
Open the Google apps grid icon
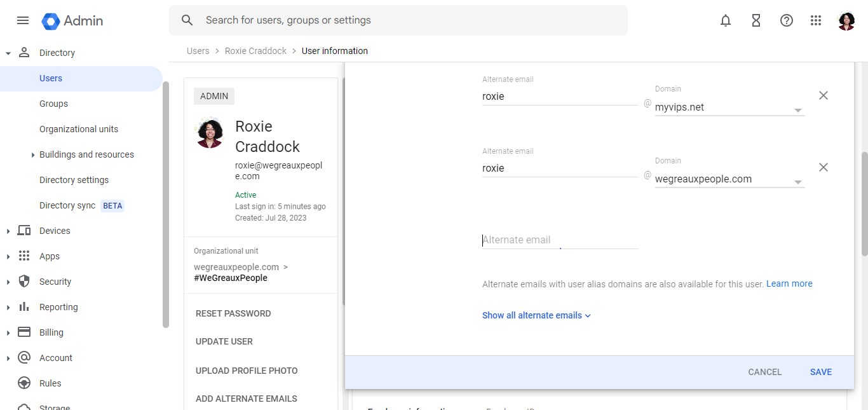(817, 20)
